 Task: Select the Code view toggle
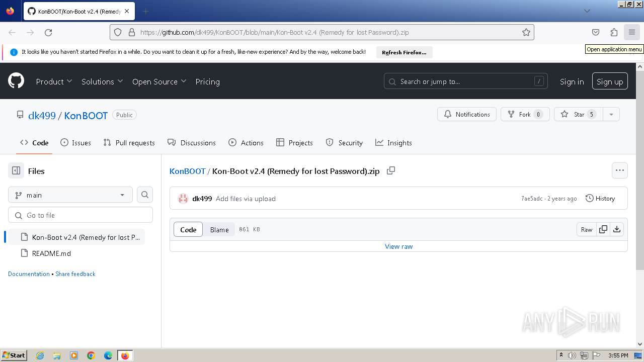pyautogui.click(x=188, y=229)
